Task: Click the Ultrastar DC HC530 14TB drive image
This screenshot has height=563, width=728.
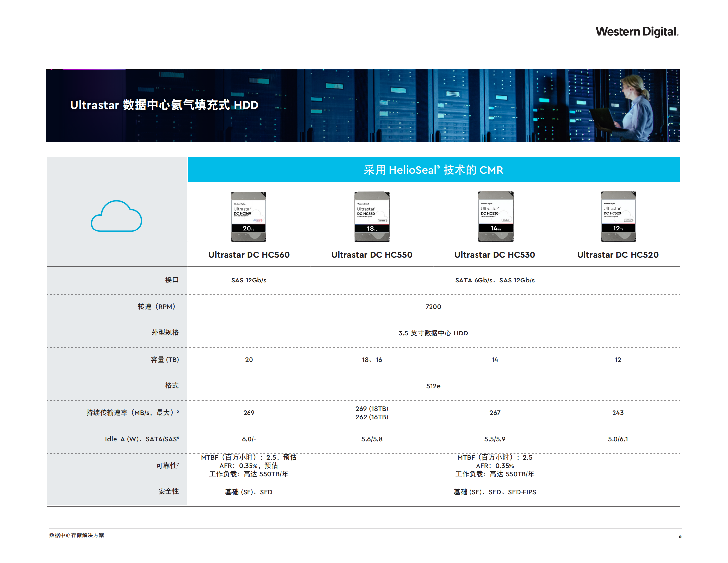Action: pyautogui.click(x=495, y=217)
